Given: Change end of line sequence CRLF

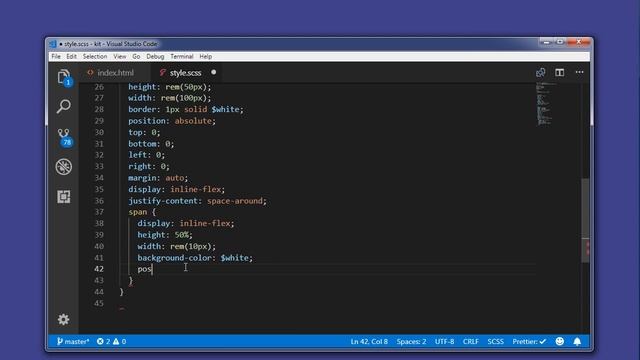Looking at the screenshot, I should pos(471,341).
